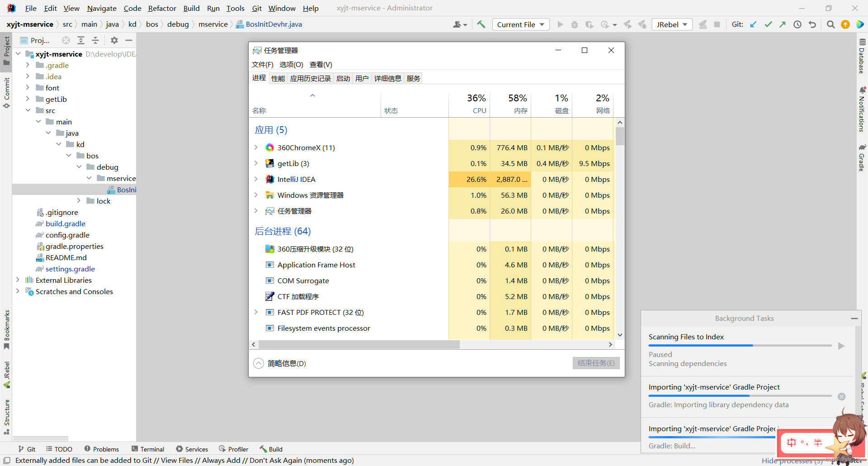868x466 pixels.
Task: Click the Build hammer icon in toolbar
Action: click(481, 24)
